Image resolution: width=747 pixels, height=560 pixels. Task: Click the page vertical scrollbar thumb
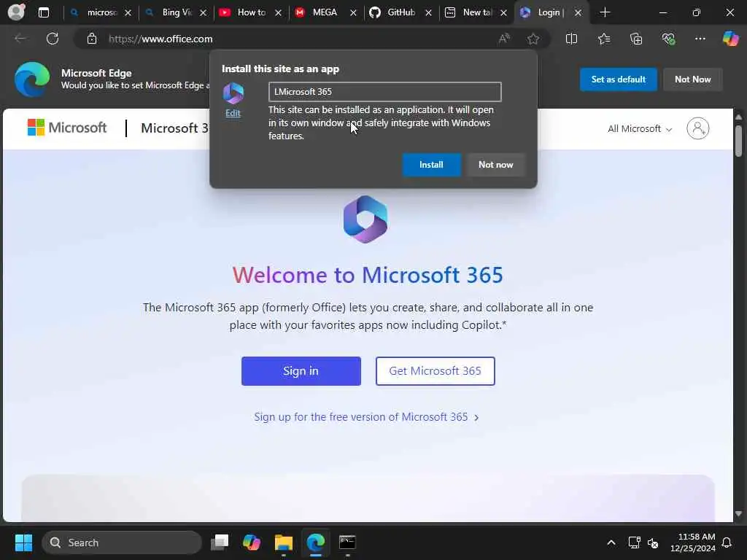point(738,141)
